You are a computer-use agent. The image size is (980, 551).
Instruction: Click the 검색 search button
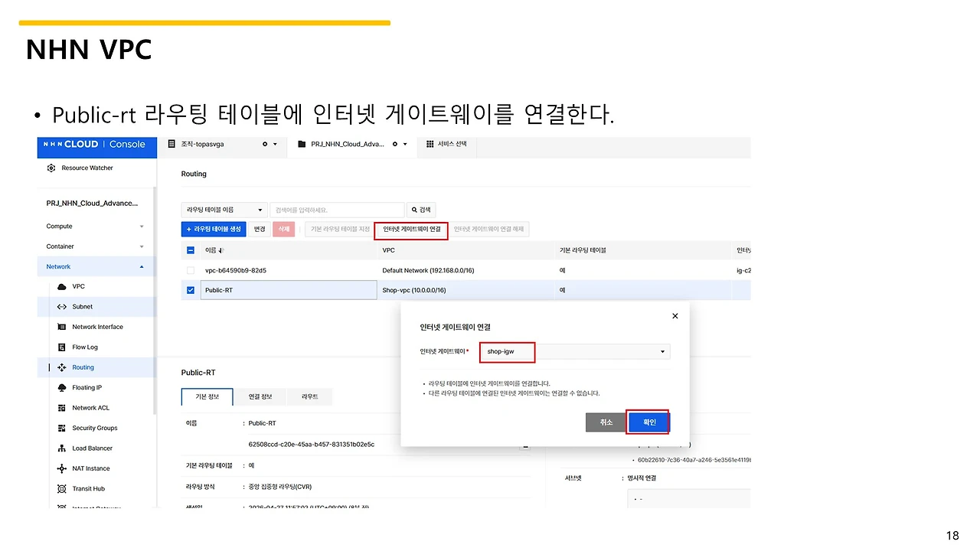tap(421, 210)
